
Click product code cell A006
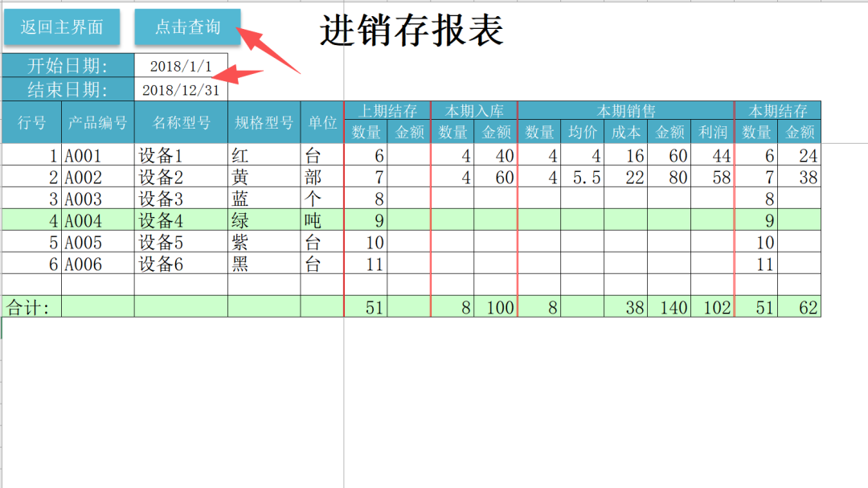tap(97, 264)
